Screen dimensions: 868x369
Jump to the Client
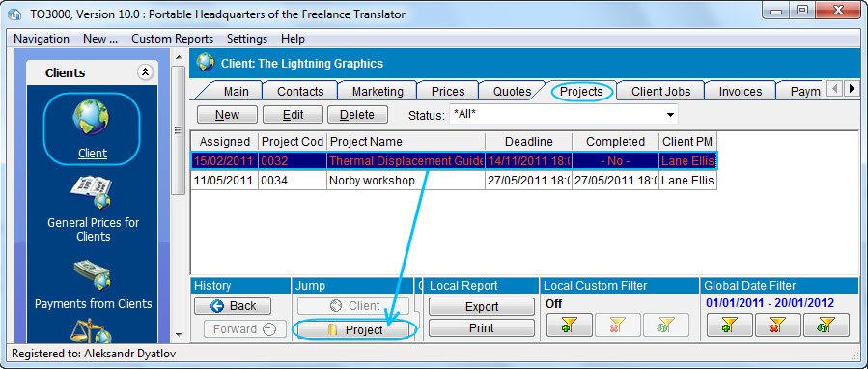pos(353,306)
